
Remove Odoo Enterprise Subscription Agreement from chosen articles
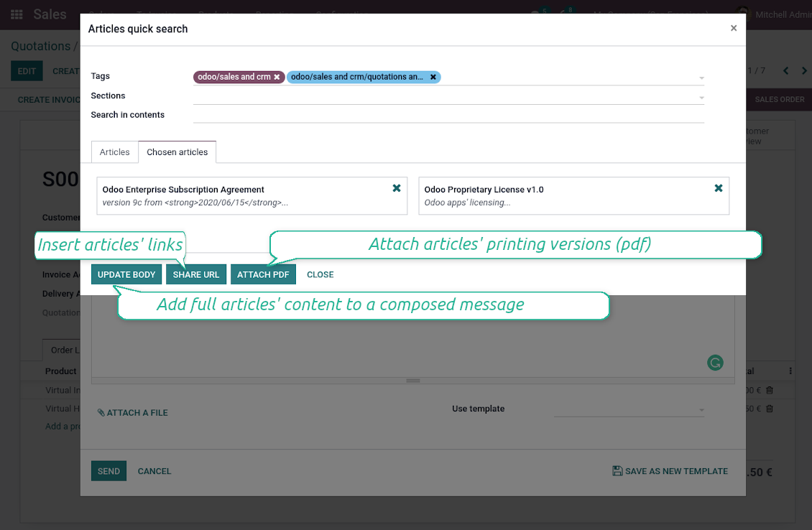click(x=397, y=188)
